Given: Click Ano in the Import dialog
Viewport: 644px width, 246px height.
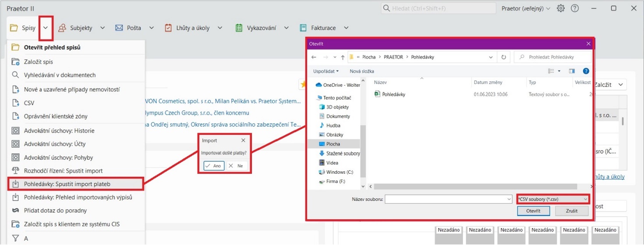Looking at the screenshot, I should coord(214,166).
